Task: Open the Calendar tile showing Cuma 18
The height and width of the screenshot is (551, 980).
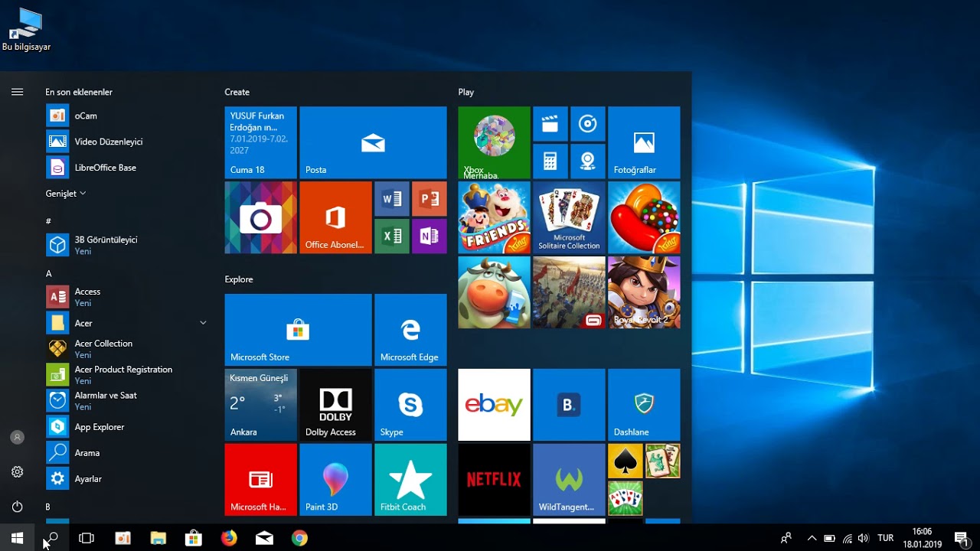Action: click(x=260, y=142)
